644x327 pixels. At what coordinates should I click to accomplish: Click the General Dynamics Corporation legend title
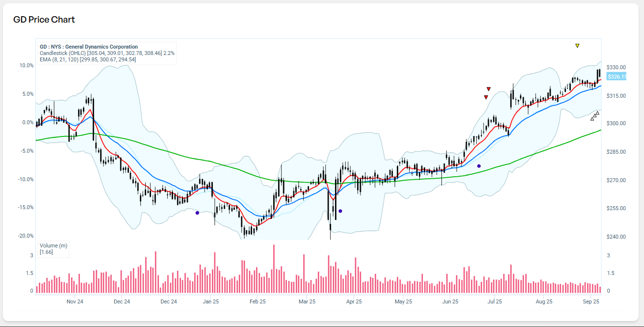coord(89,47)
